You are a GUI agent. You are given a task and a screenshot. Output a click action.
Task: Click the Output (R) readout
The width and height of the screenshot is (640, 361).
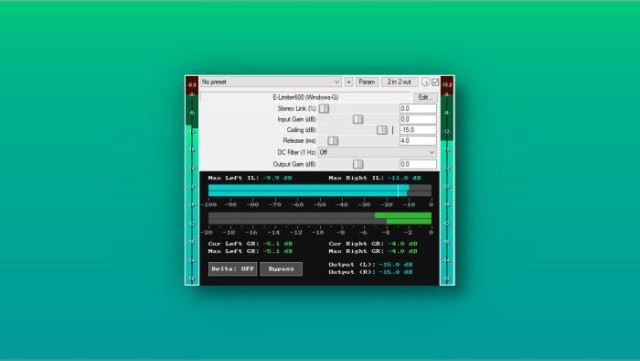[x=371, y=272]
